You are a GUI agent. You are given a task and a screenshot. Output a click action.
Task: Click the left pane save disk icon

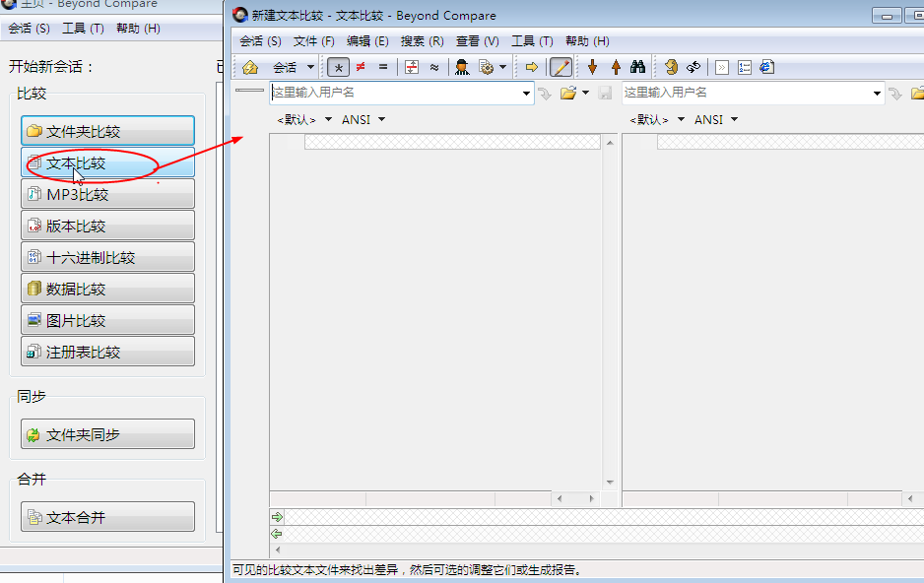coord(605,93)
